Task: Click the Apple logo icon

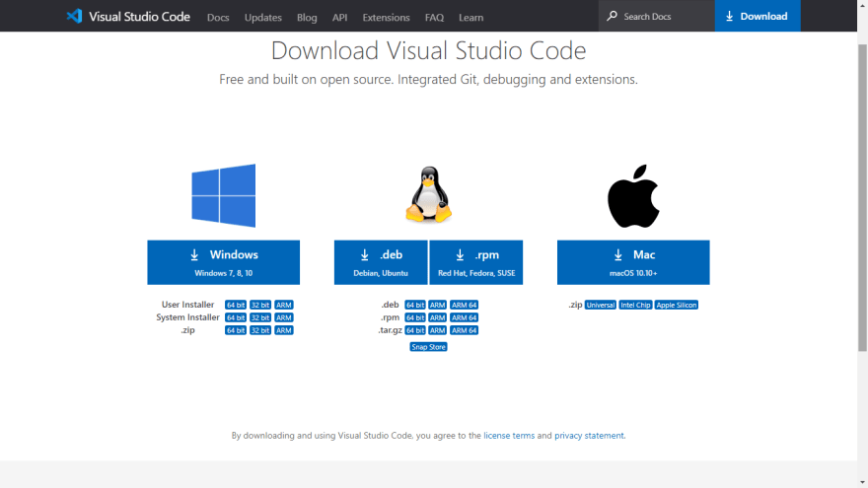Action: [633, 196]
